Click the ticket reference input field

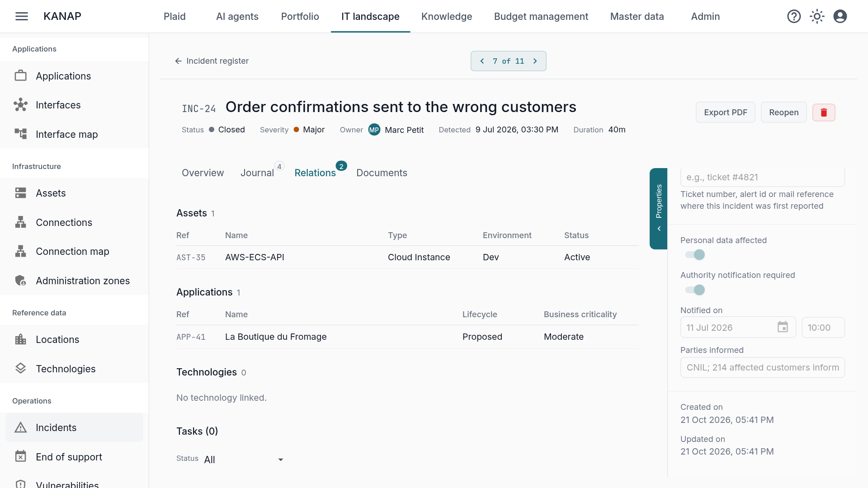(x=763, y=177)
